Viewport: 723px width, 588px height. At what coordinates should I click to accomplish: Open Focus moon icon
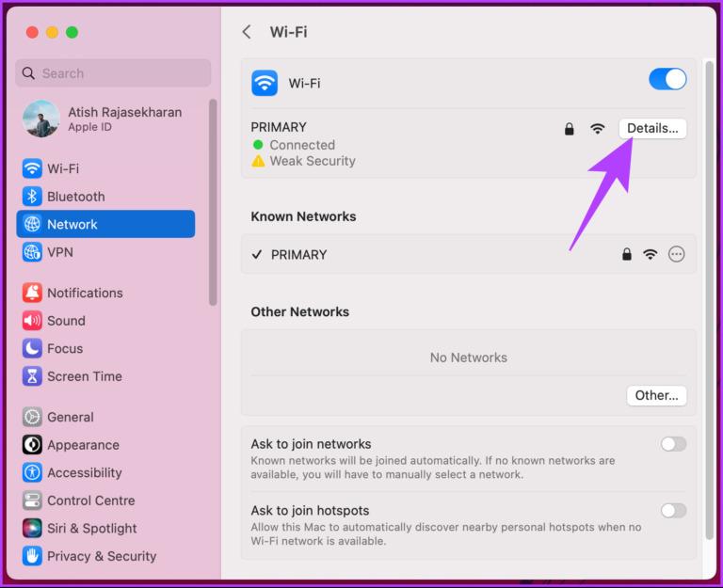click(x=32, y=348)
